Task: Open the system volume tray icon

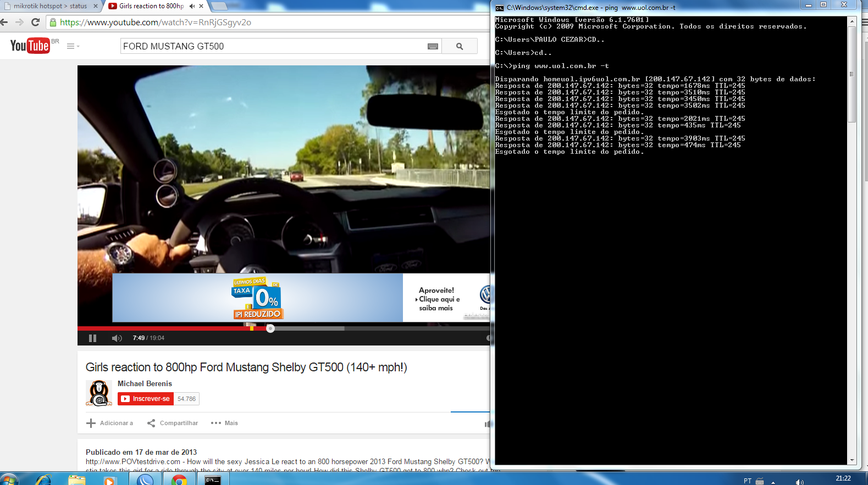Action: click(x=799, y=482)
